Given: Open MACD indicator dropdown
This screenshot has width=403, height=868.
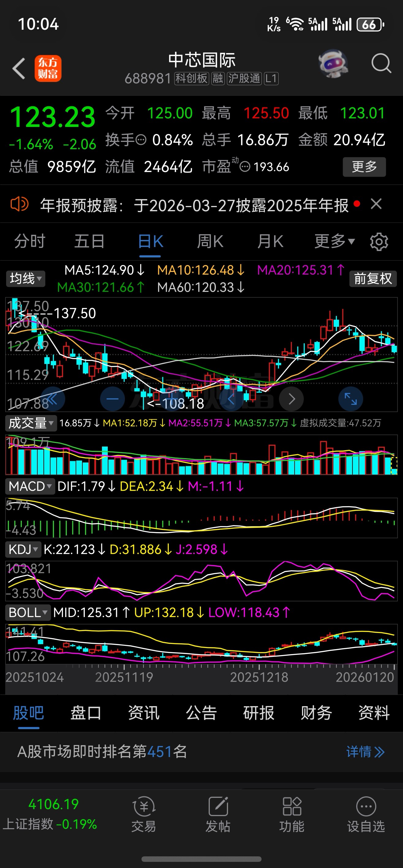Looking at the screenshot, I should point(30,486).
